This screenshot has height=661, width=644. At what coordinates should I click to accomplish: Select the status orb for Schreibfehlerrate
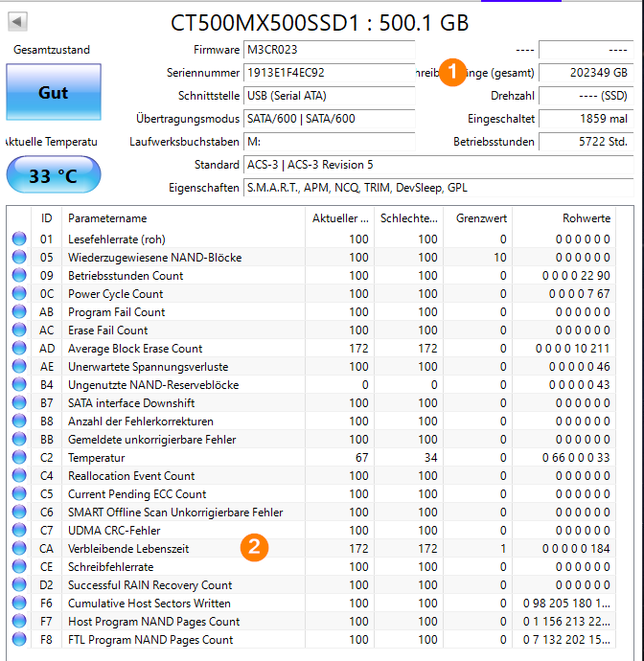(x=19, y=566)
